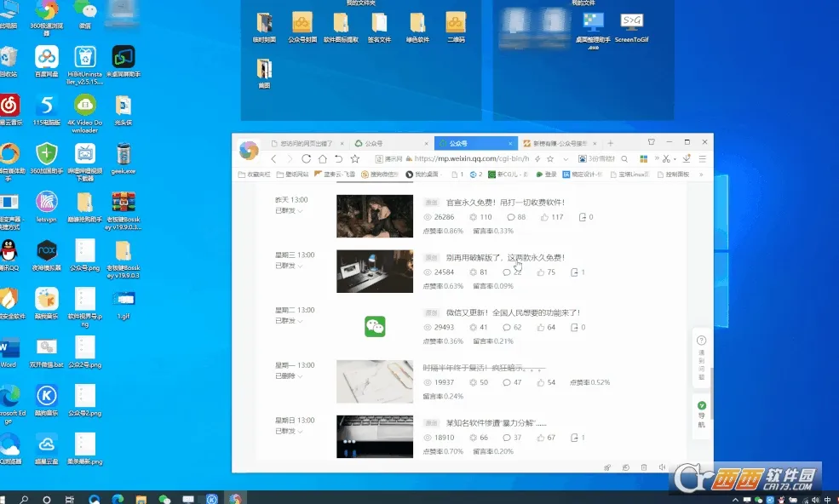
Task: Mute the speaker icon at the page bottom
Action: (x=662, y=467)
